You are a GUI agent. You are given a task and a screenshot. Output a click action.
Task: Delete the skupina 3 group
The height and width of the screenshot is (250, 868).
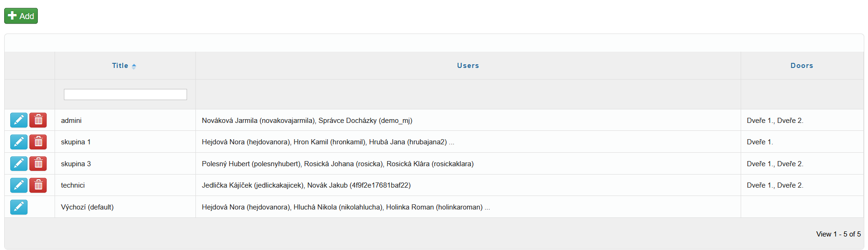38,163
